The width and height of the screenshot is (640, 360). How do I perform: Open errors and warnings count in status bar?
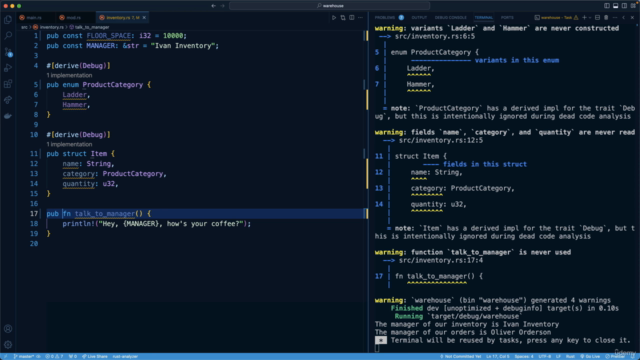[54, 356]
